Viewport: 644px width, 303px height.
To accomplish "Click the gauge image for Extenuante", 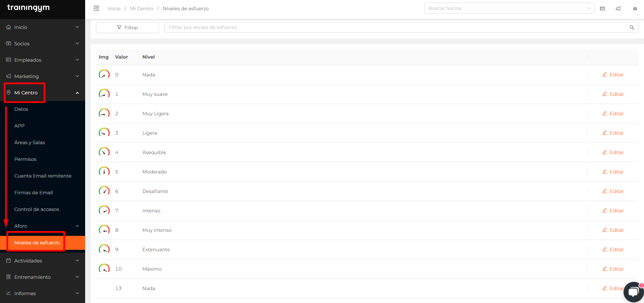I will (104, 249).
